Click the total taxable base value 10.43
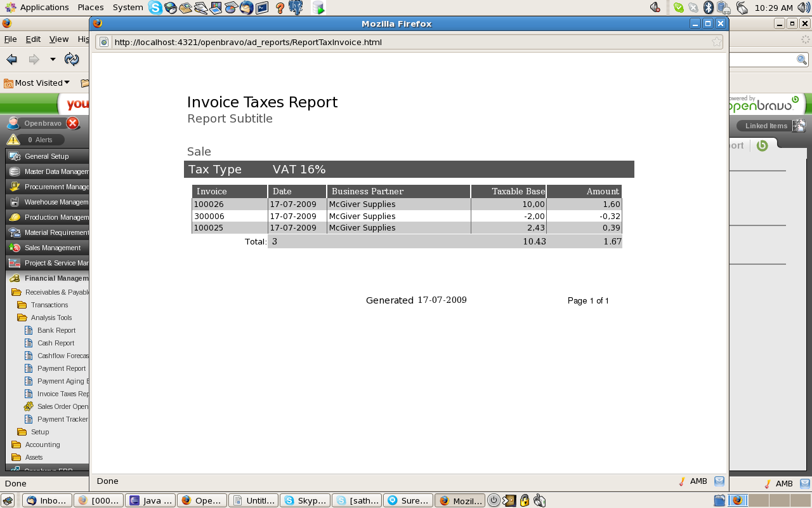812x508 pixels. pyautogui.click(x=534, y=242)
